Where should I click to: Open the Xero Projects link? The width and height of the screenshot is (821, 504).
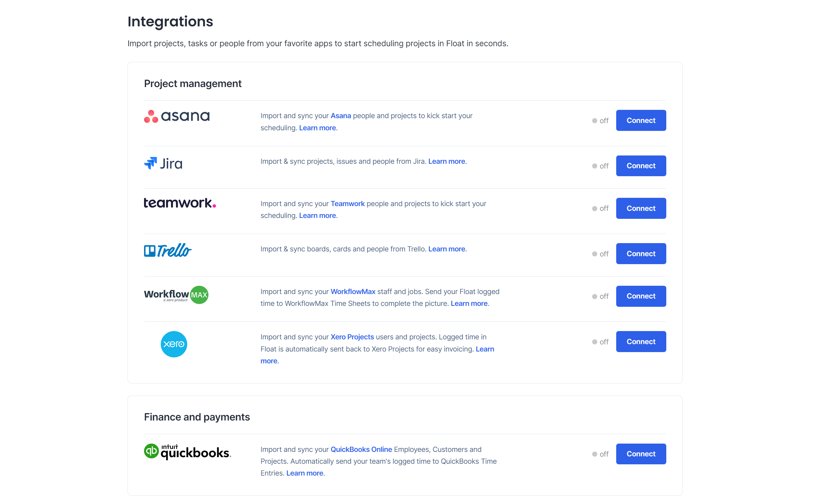click(352, 337)
